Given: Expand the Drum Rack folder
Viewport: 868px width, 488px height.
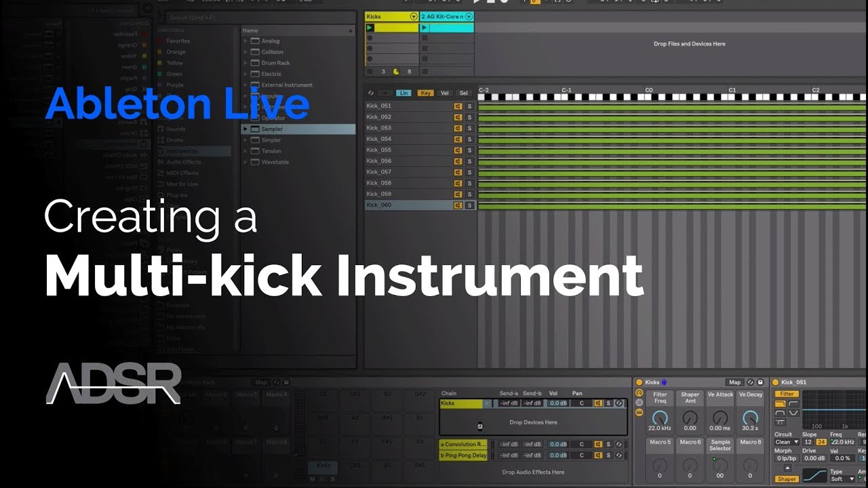Looking at the screenshot, I should click(x=245, y=63).
